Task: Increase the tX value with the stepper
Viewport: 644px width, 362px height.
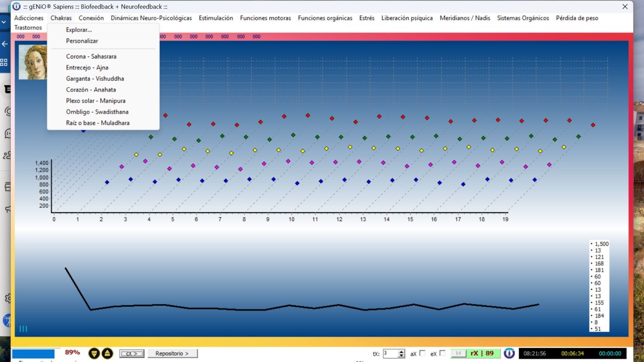Action: 401,352
